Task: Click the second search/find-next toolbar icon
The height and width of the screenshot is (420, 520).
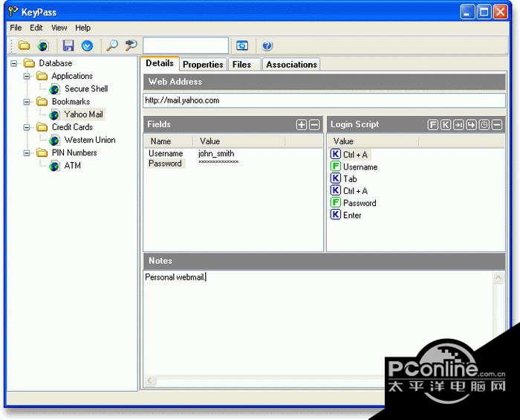Action: 131,45
